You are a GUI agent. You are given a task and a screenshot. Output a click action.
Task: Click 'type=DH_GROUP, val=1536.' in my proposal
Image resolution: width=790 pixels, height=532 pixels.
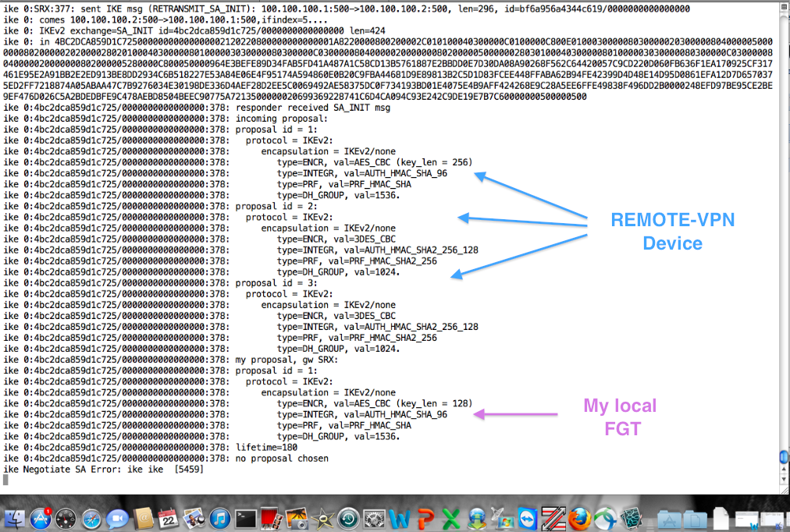pyautogui.click(x=338, y=436)
